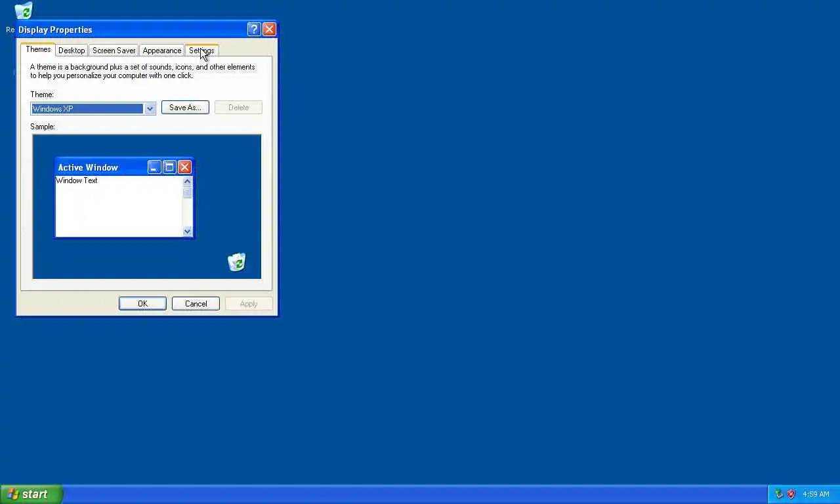The height and width of the screenshot is (504, 840).
Task: Click the disabled Apply button
Action: tap(249, 304)
